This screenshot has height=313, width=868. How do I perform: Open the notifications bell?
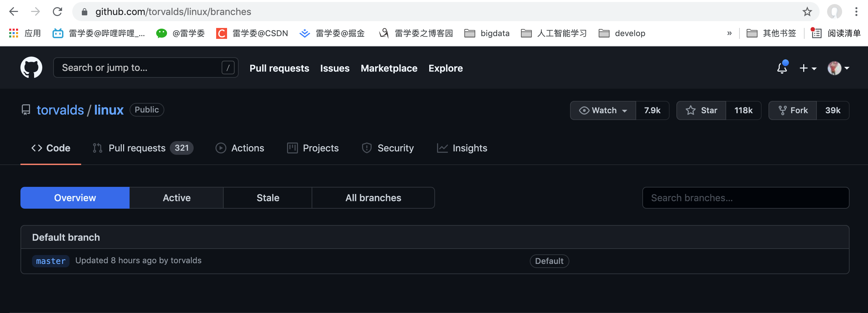click(782, 68)
